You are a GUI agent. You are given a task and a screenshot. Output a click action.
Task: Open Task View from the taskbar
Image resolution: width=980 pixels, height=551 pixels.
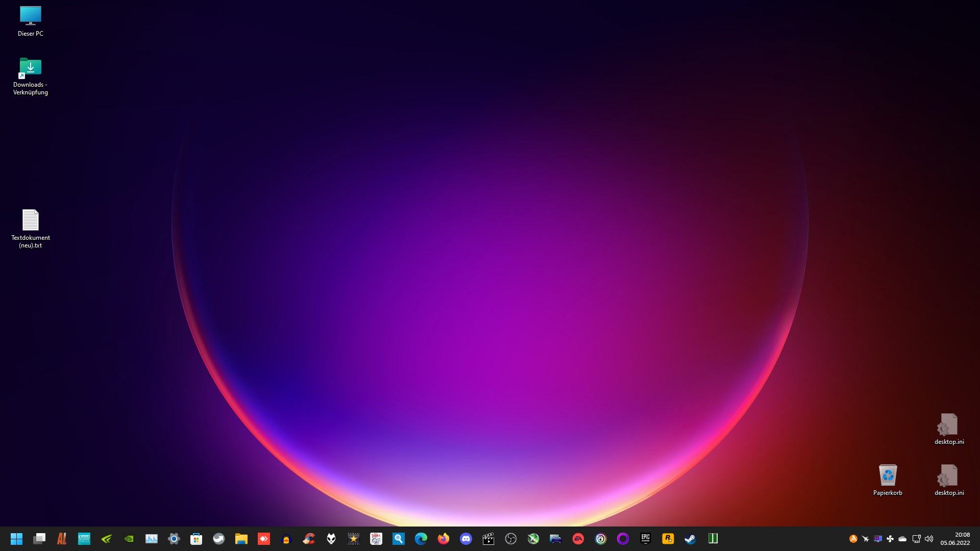coord(39,539)
